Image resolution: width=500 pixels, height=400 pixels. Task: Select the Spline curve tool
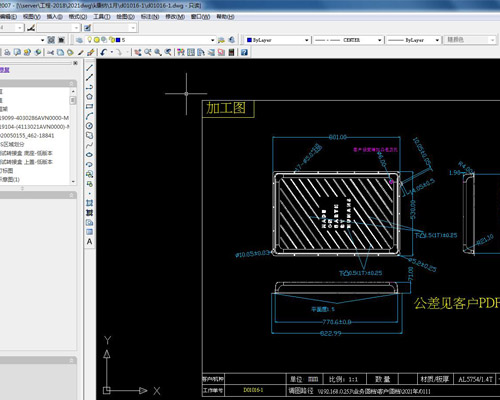[89, 145]
